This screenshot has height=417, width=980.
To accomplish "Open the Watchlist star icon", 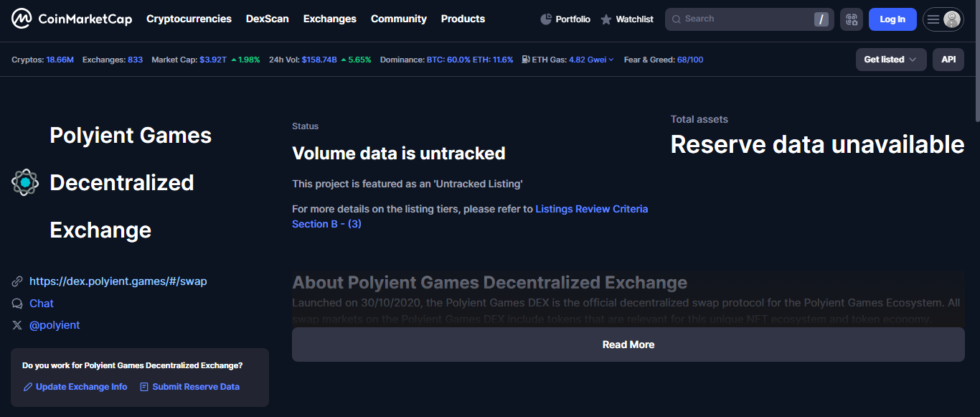I will [x=606, y=19].
